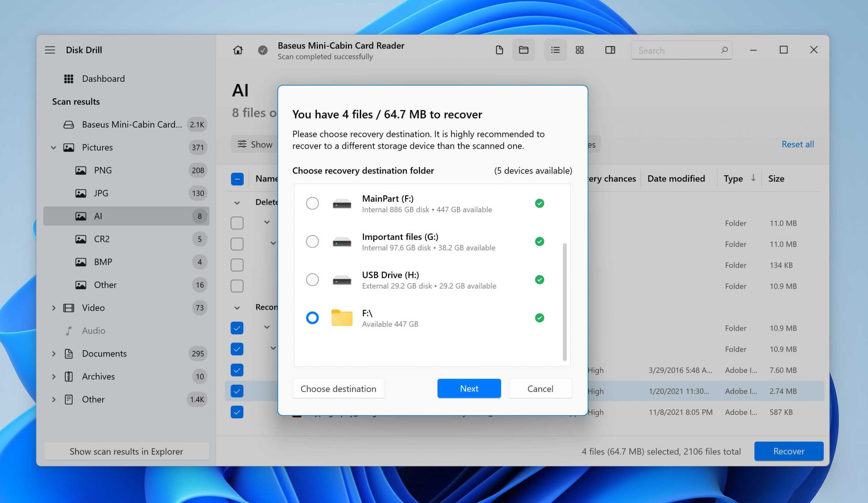
Task: Switch to list view icon
Action: click(555, 50)
